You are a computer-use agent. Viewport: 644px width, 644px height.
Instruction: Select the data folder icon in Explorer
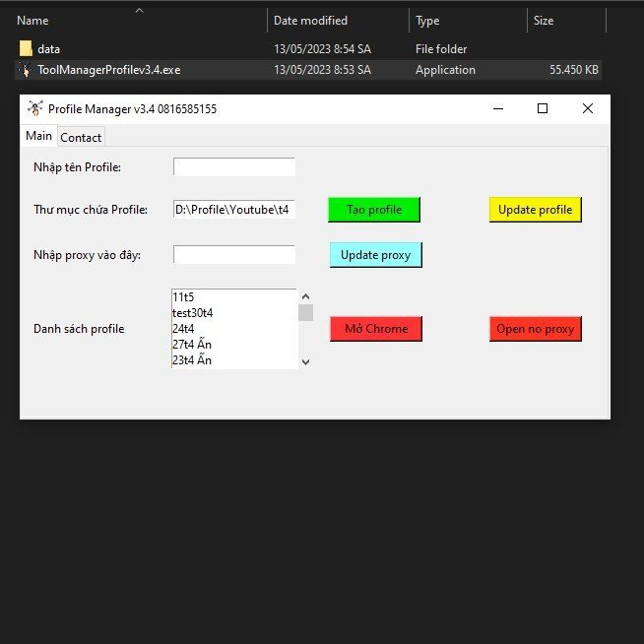point(26,48)
